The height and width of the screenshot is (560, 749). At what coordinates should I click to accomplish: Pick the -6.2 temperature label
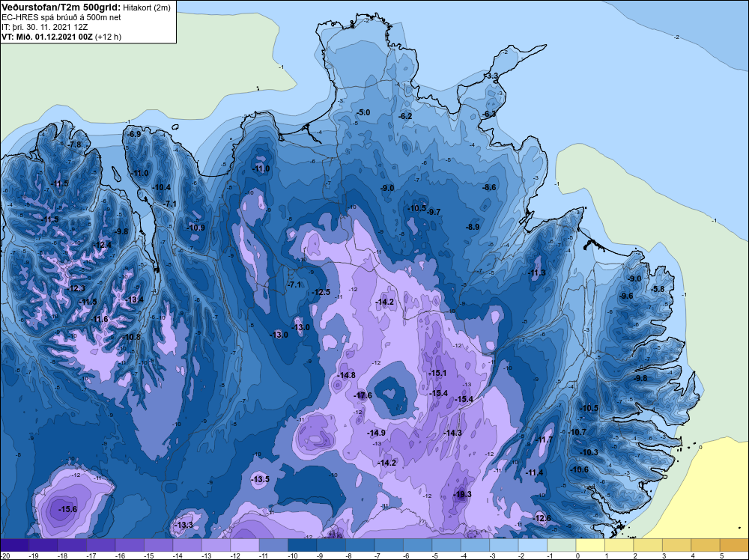point(405,116)
